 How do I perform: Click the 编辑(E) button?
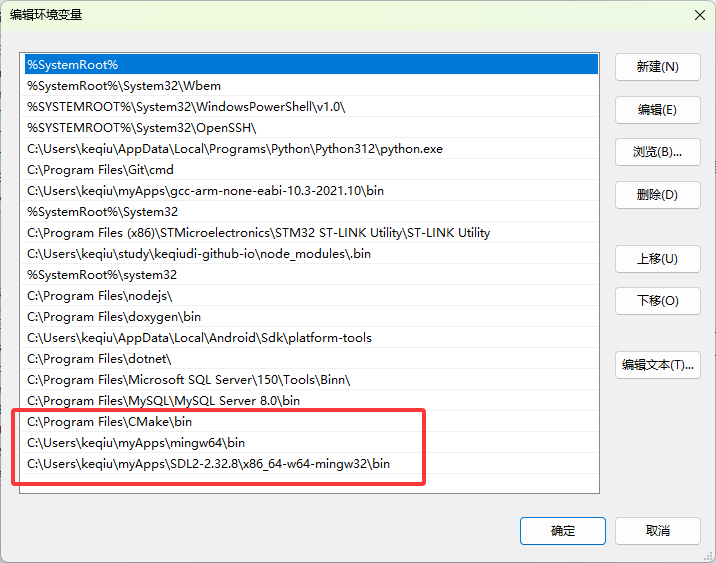point(657,110)
